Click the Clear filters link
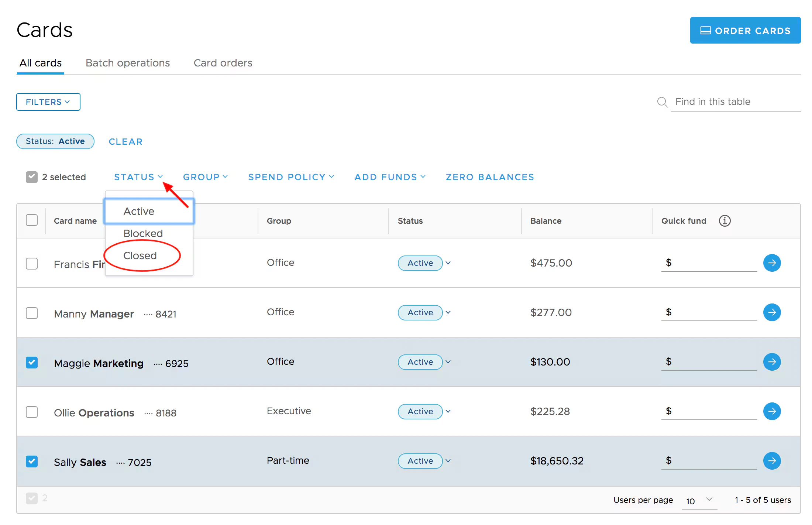This screenshot has width=812, height=525. pyautogui.click(x=125, y=142)
